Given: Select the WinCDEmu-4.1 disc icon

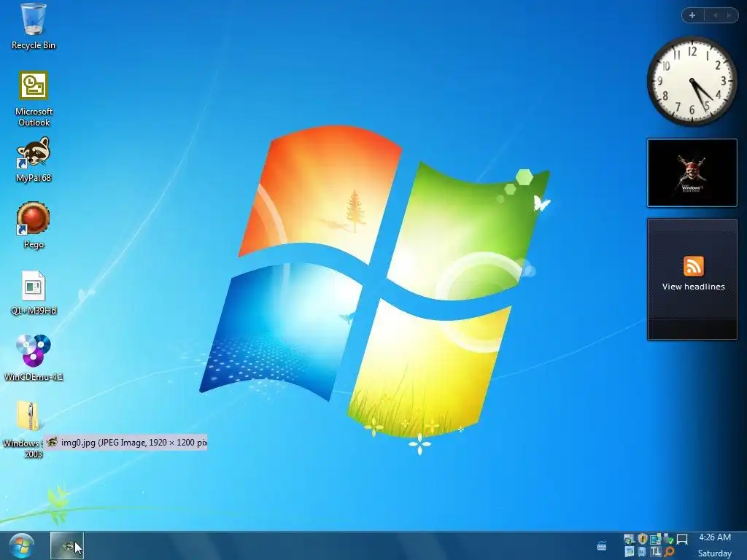Looking at the screenshot, I should click(34, 357).
